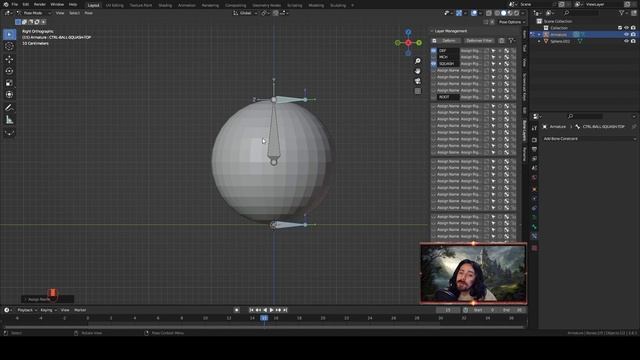Viewport: 640px width, 360px height.
Task: Play animation in reverse
Action: tap(265, 310)
